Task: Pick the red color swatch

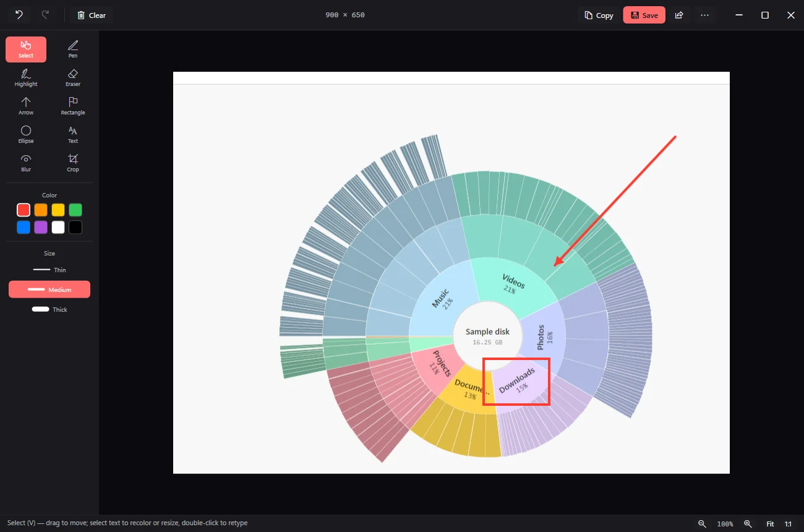Action: click(x=24, y=210)
